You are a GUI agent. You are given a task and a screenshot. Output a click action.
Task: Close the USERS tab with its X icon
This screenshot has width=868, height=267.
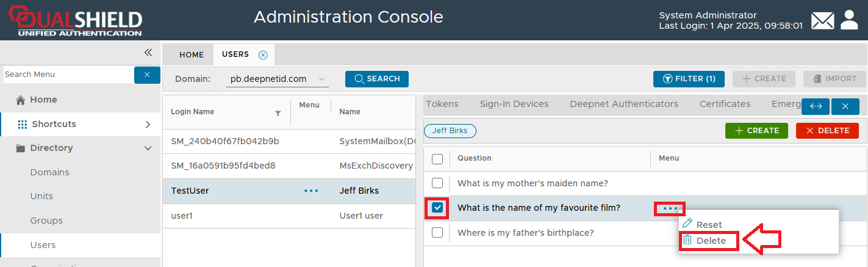[x=263, y=55]
